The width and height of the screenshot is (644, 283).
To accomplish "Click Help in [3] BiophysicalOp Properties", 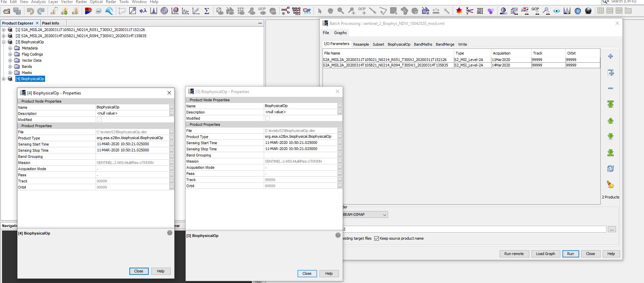I will click(x=329, y=273).
